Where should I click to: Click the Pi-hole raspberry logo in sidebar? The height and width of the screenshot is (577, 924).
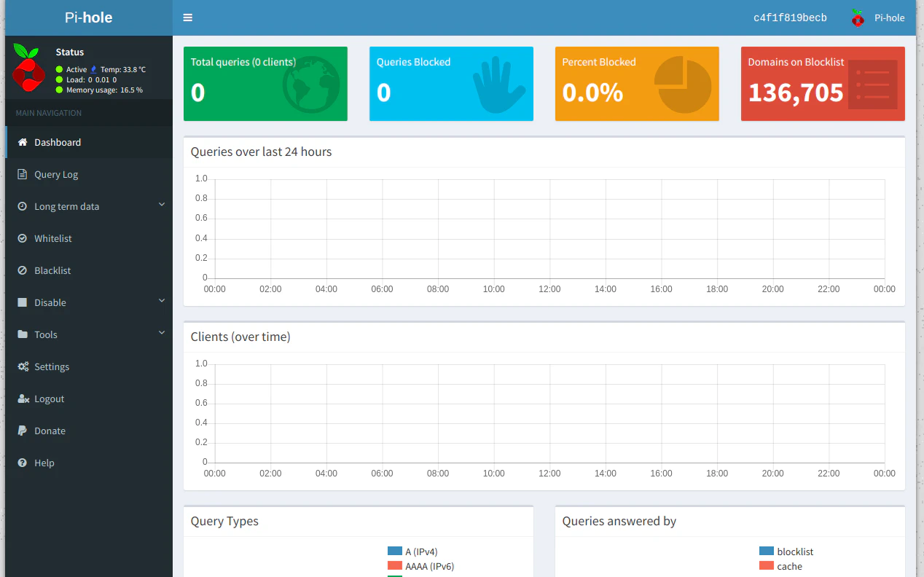[x=27, y=68]
